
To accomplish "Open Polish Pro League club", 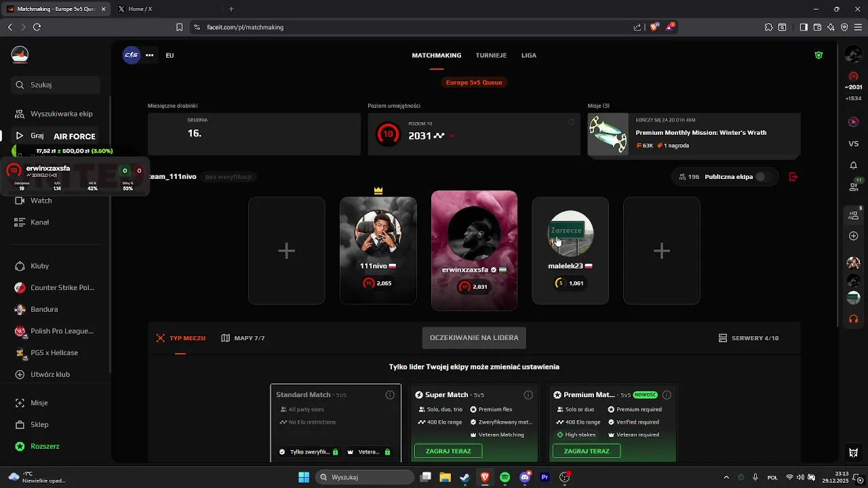I will (x=56, y=331).
